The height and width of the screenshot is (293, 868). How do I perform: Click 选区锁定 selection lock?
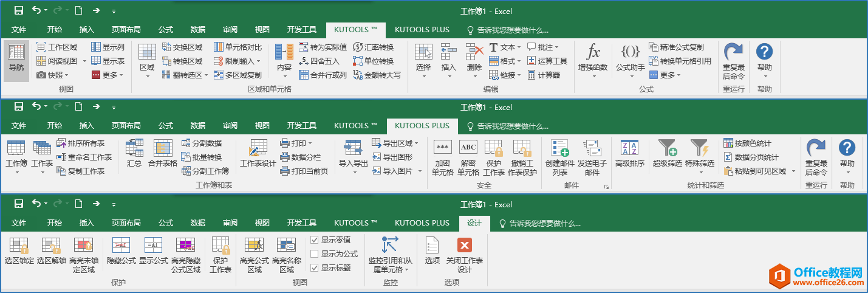coord(19,251)
